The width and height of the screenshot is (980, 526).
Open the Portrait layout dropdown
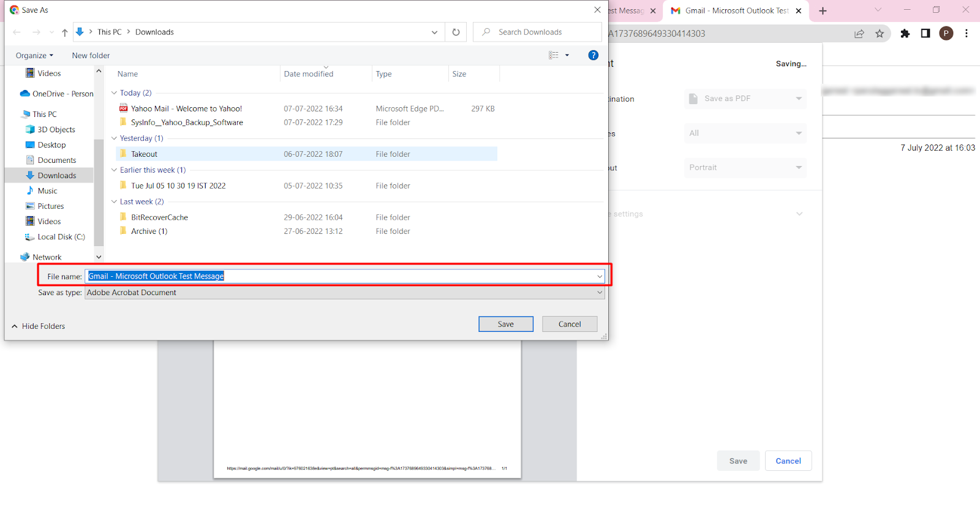745,167
